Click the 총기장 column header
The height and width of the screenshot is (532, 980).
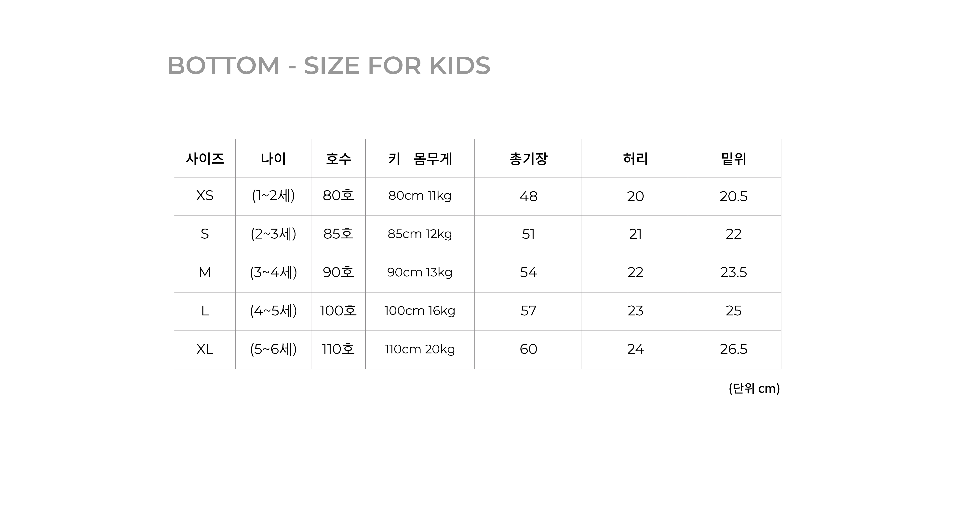[528, 159]
